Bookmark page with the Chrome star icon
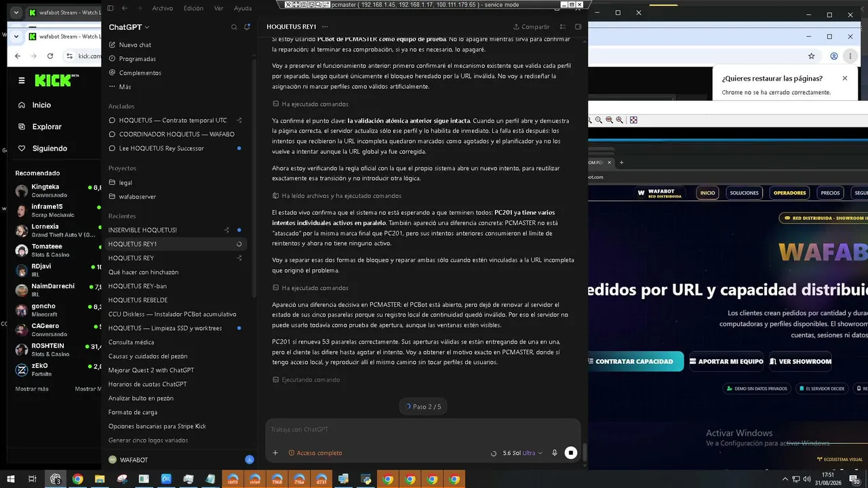868x488 pixels. [811, 56]
